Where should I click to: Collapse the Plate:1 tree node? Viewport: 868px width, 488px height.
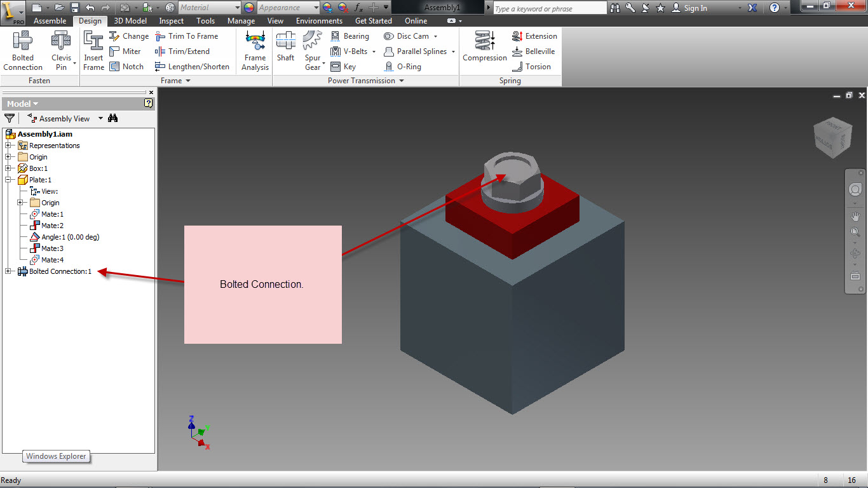point(8,180)
